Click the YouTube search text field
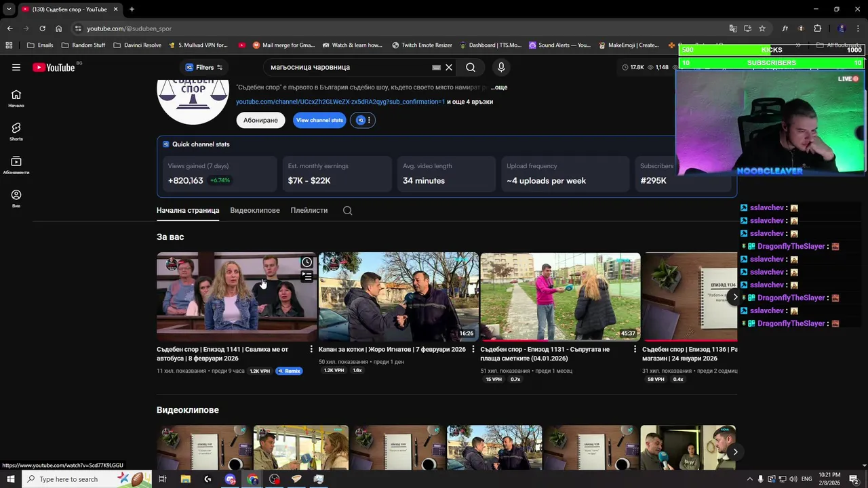 click(349, 67)
